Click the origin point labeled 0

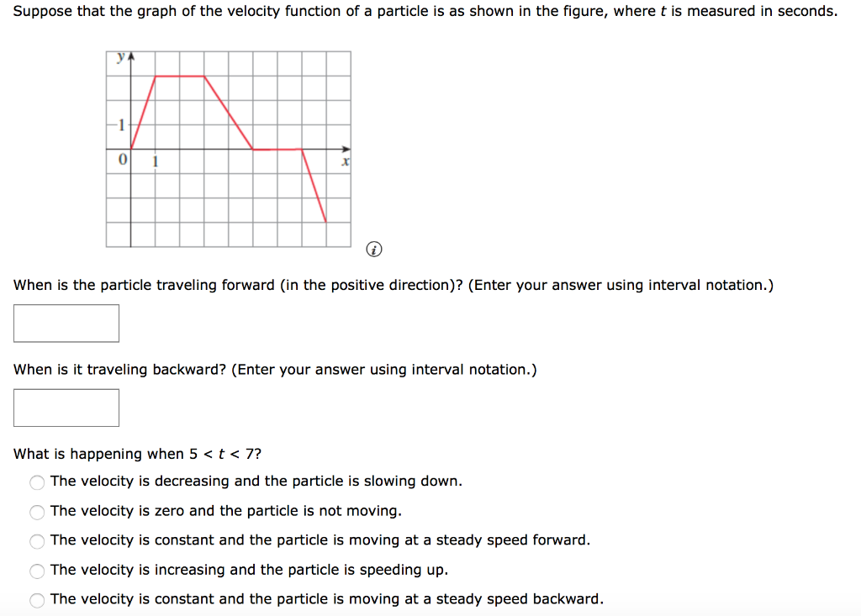(x=122, y=159)
